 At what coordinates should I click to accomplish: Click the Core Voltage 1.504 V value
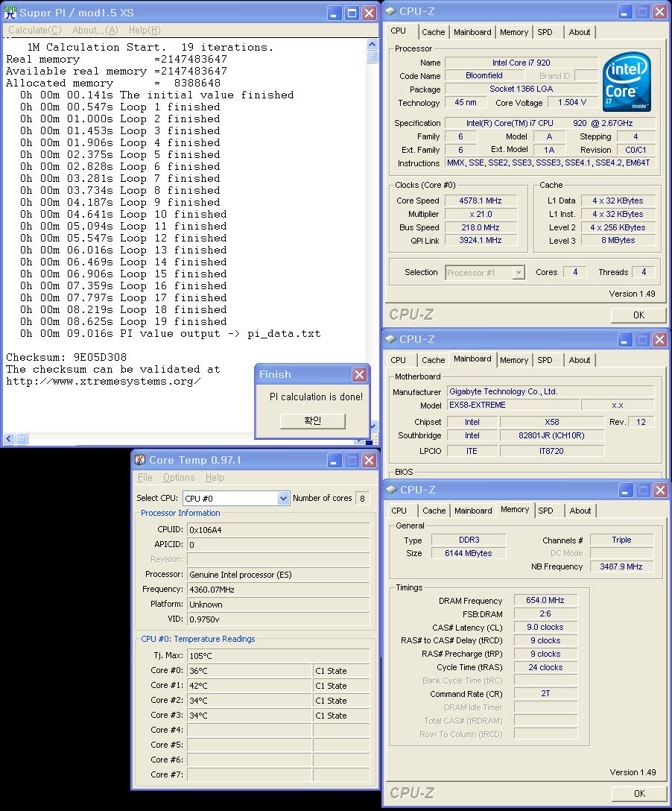[571, 102]
